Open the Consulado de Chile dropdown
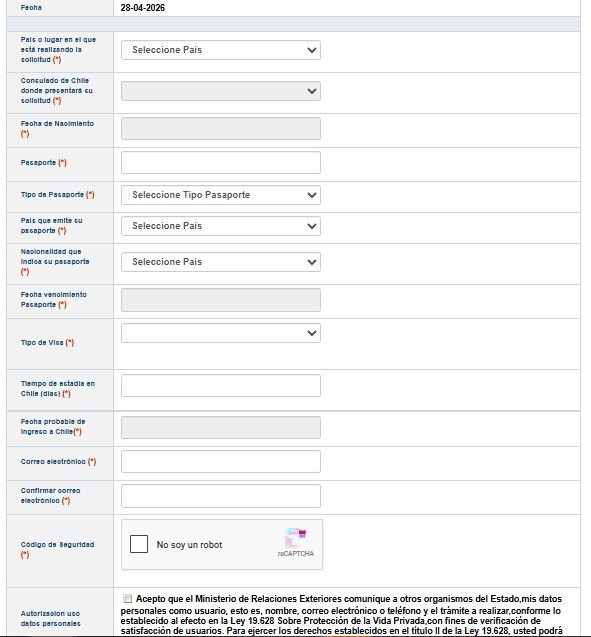The image size is (591, 637). point(221,91)
